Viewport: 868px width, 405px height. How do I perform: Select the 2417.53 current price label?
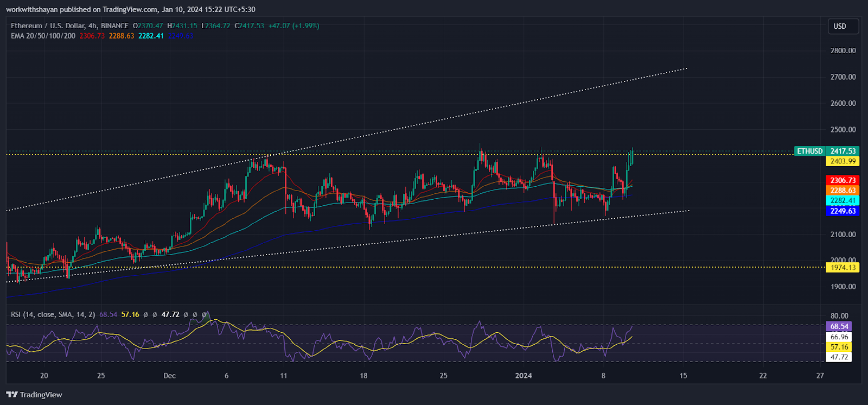coord(843,151)
